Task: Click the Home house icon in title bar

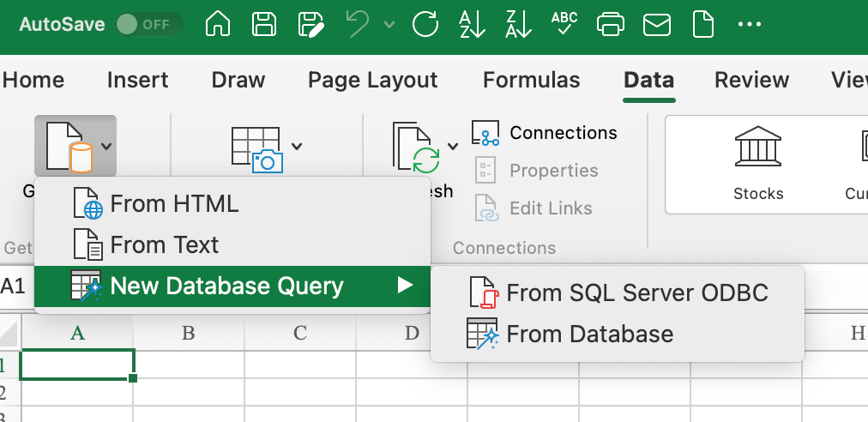Action: pos(218,24)
